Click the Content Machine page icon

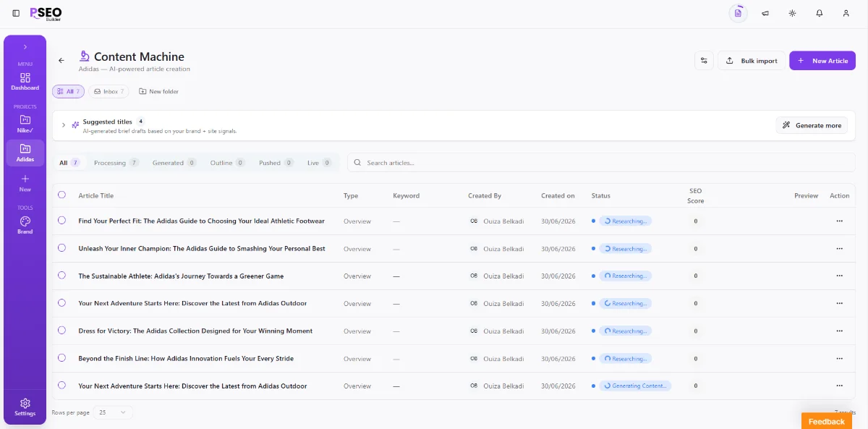pos(84,56)
